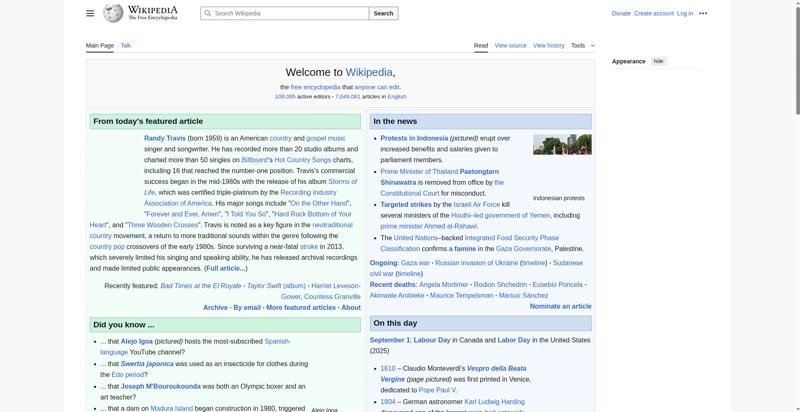Open the neotraditional country link
Screen dimensions: 800x412
click(x=221, y=230)
